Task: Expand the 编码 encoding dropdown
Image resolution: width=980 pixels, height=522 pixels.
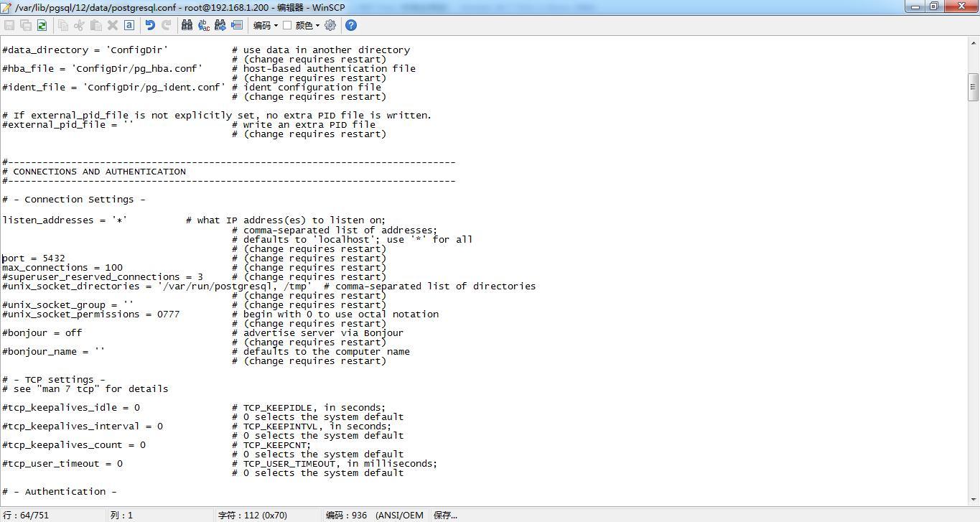Action: 265,25
